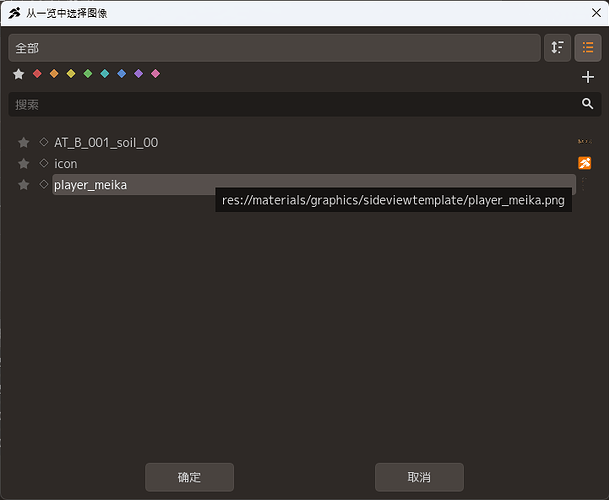Select the AT_B_001_soil_00 image entry
Screen dimensions: 609x500
coord(314,143)
